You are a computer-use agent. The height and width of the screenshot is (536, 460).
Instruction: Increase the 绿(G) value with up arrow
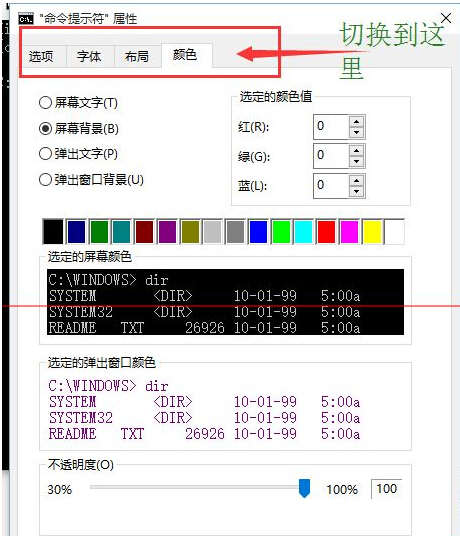(x=357, y=150)
